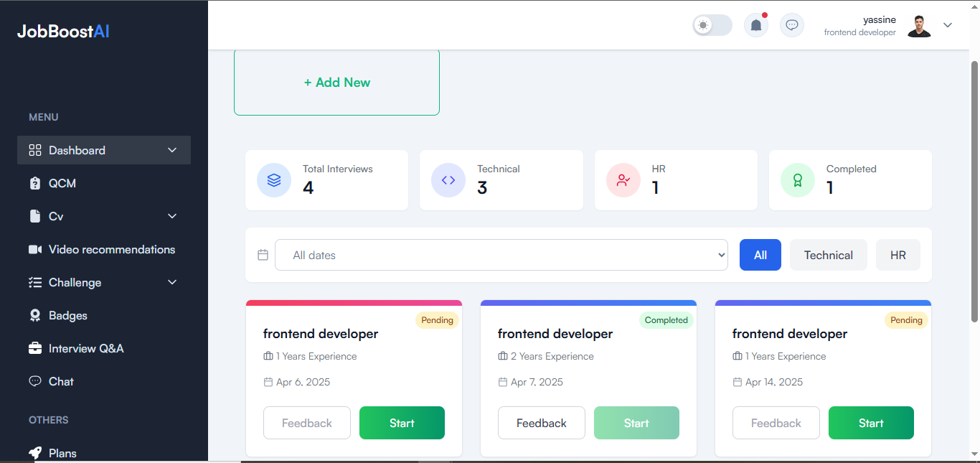Click the JobBoostAI logo
980x463 pixels.
tap(63, 32)
